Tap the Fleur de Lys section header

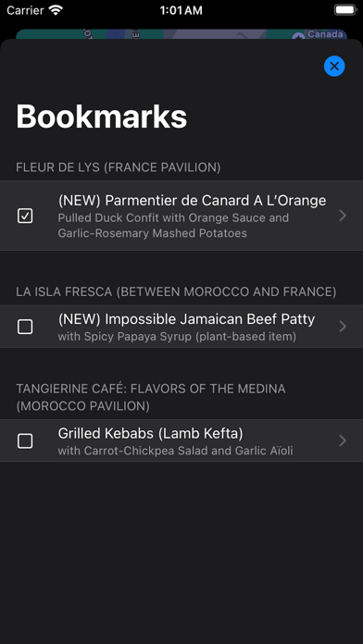coord(118,167)
